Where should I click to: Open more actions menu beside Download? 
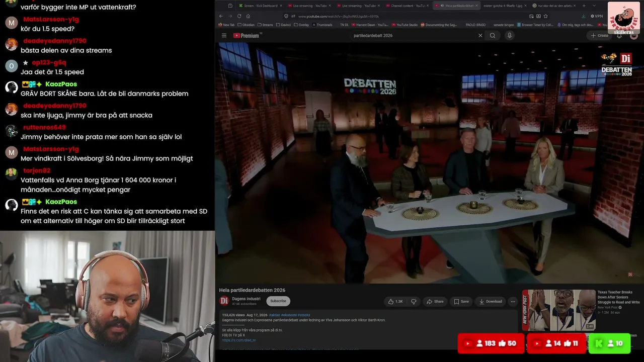tap(513, 301)
